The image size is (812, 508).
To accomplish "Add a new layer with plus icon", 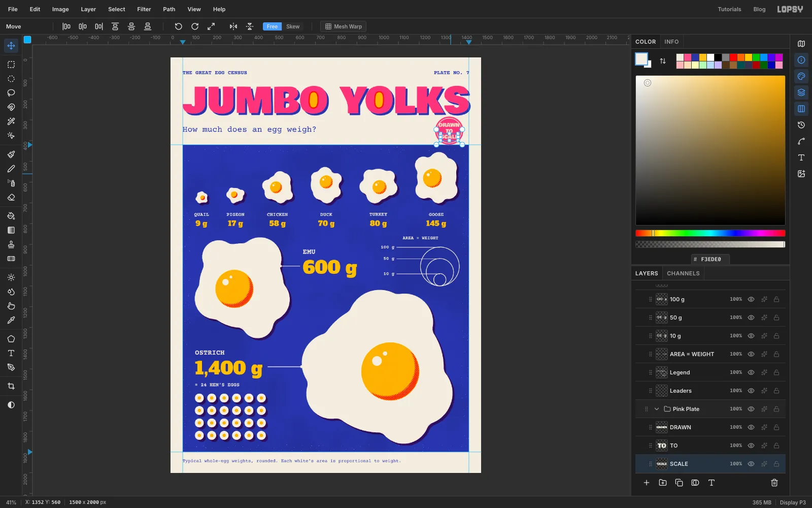I will pos(647,483).
